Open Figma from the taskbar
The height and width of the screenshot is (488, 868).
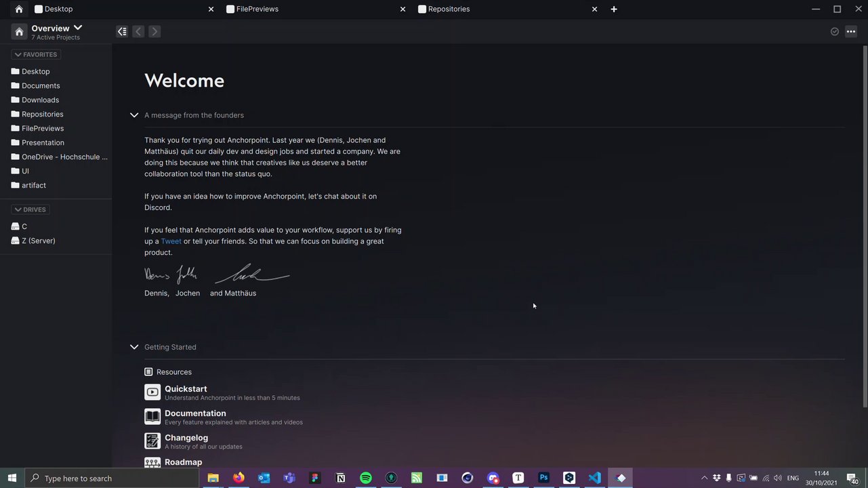click(x=315, y=478)
